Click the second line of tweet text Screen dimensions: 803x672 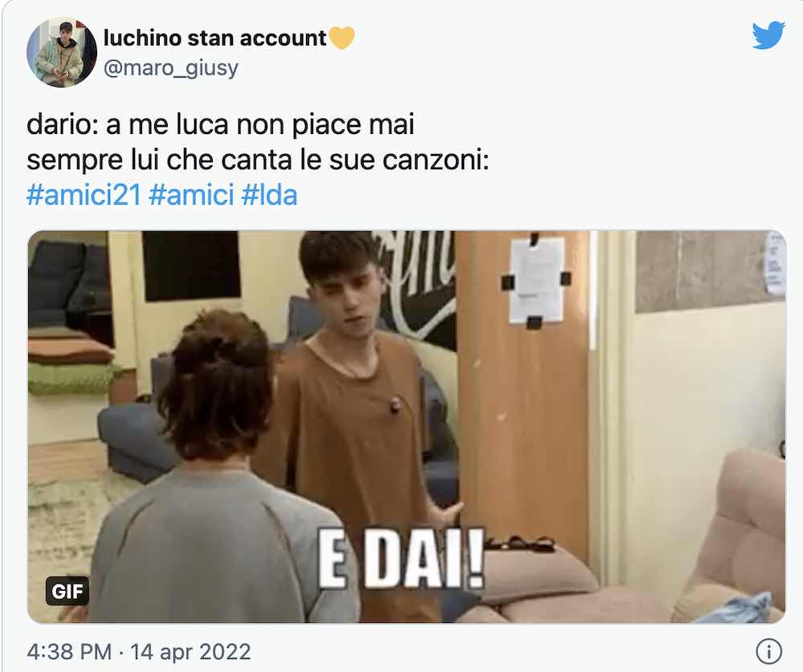point(258,160)
